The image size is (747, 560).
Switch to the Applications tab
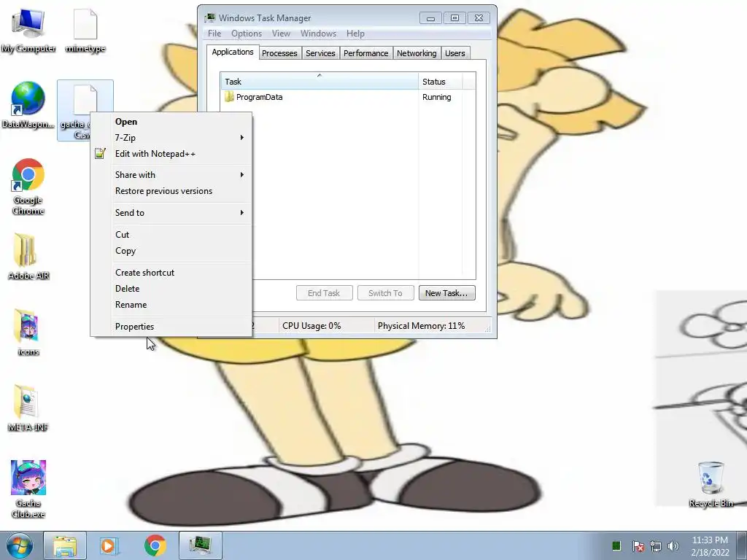click(x=233, y=52)
